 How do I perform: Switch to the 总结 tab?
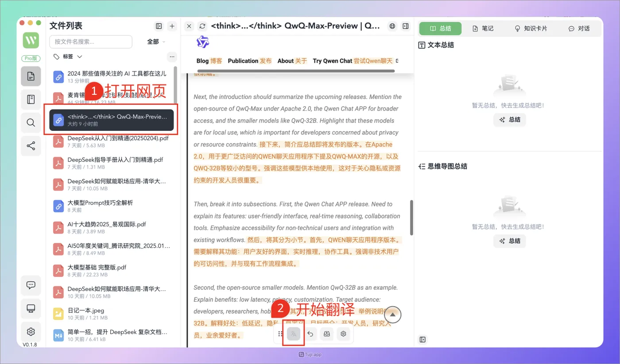point(440,28)
